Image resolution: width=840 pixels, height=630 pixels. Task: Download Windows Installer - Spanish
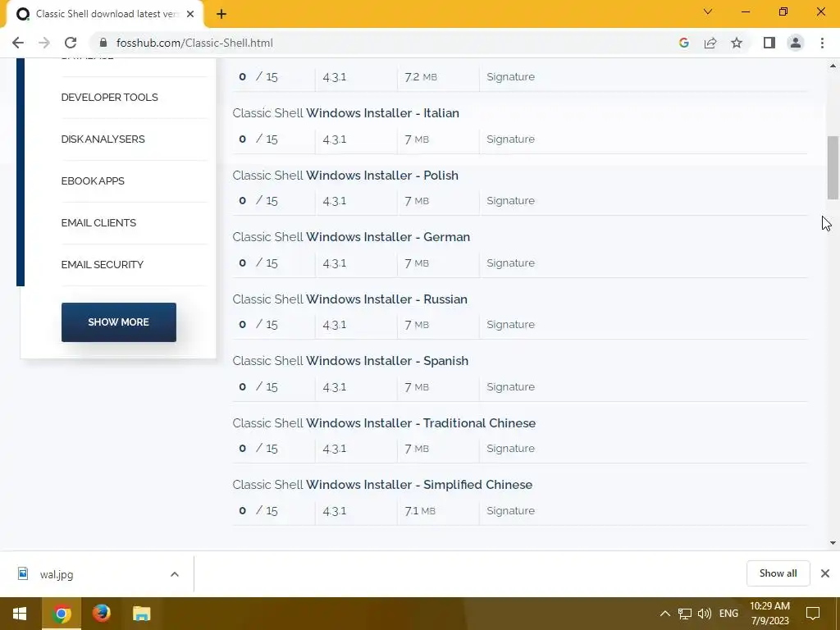tap(350, 361)
